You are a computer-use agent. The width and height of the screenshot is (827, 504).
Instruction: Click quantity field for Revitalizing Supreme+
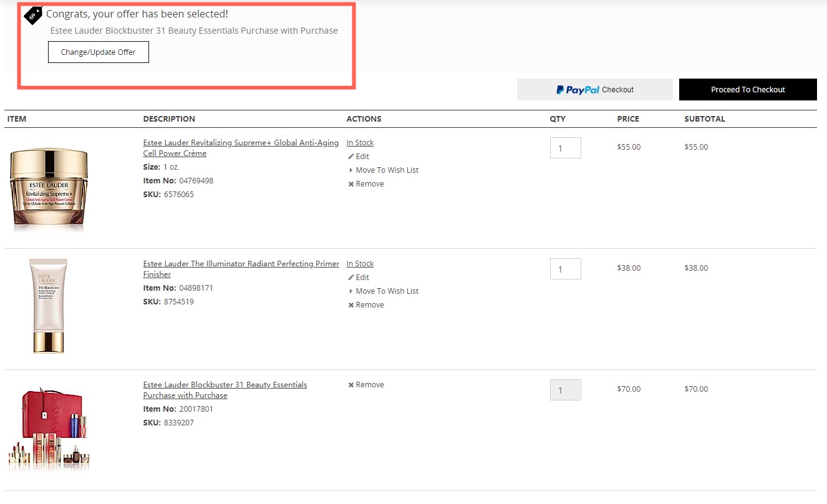566,148
